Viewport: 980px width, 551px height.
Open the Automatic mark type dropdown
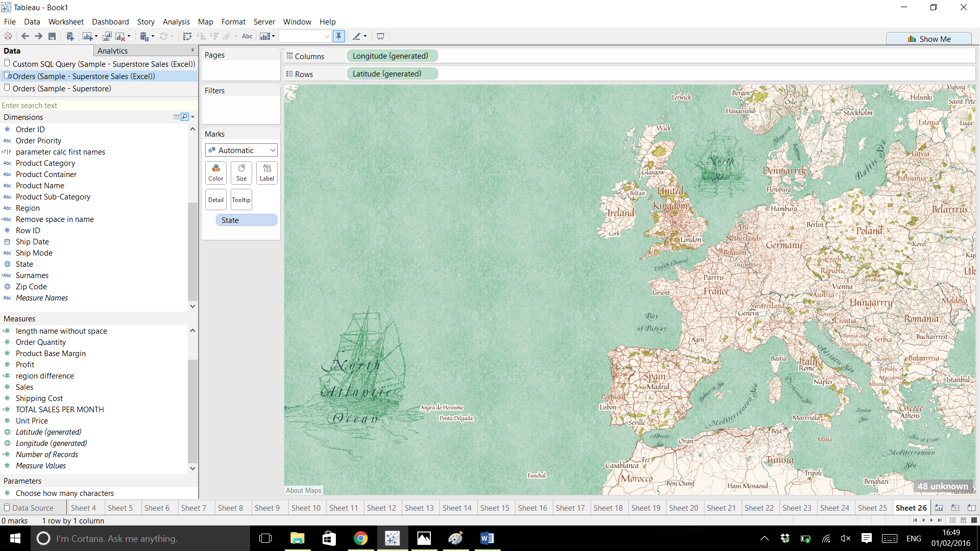tap(241, 150)
